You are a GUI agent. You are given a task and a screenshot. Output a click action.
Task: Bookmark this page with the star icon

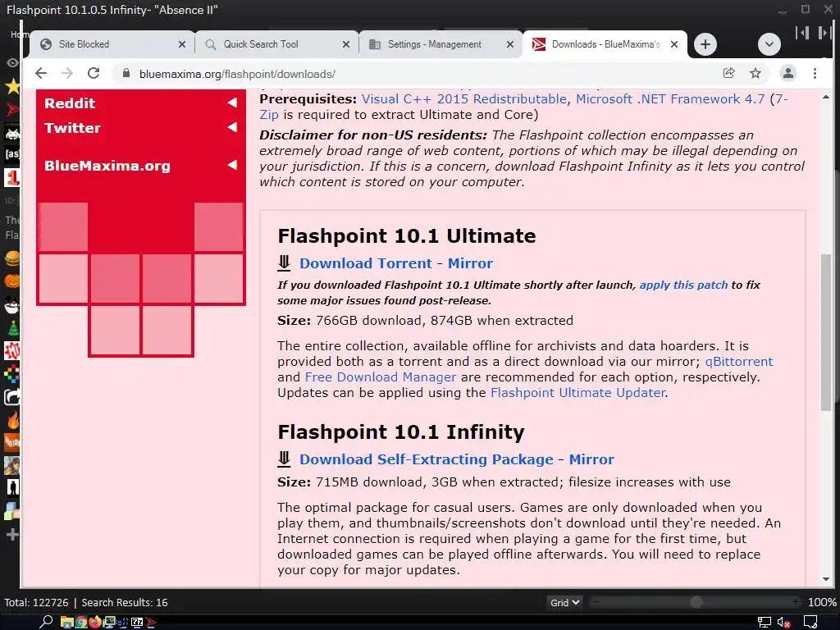[756, 73]
